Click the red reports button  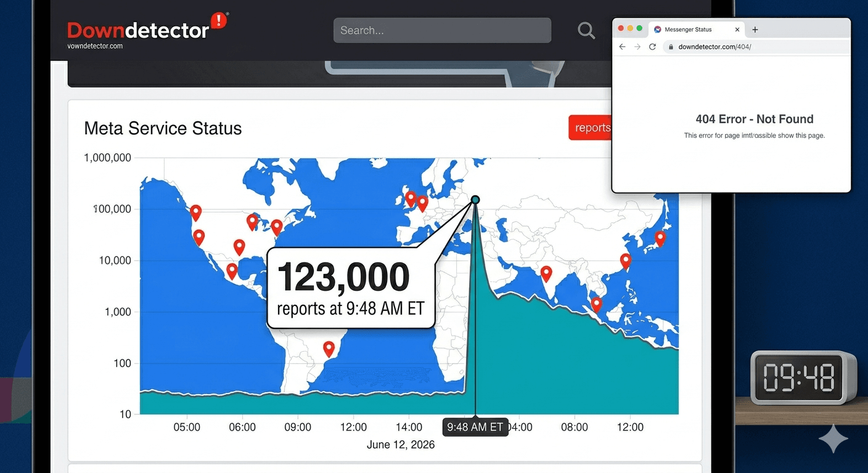pos(590,127)
